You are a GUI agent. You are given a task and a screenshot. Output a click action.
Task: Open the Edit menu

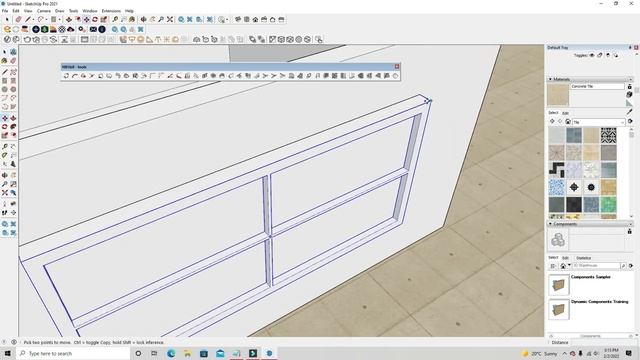(x=16, y=11)
